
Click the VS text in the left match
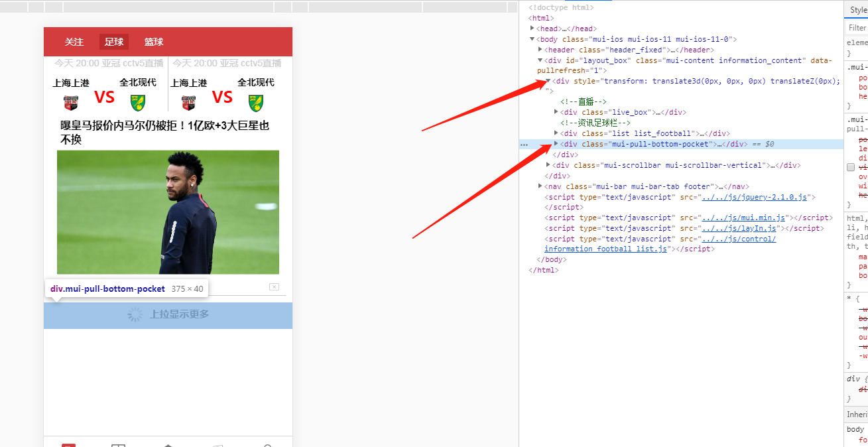(104, 97)
